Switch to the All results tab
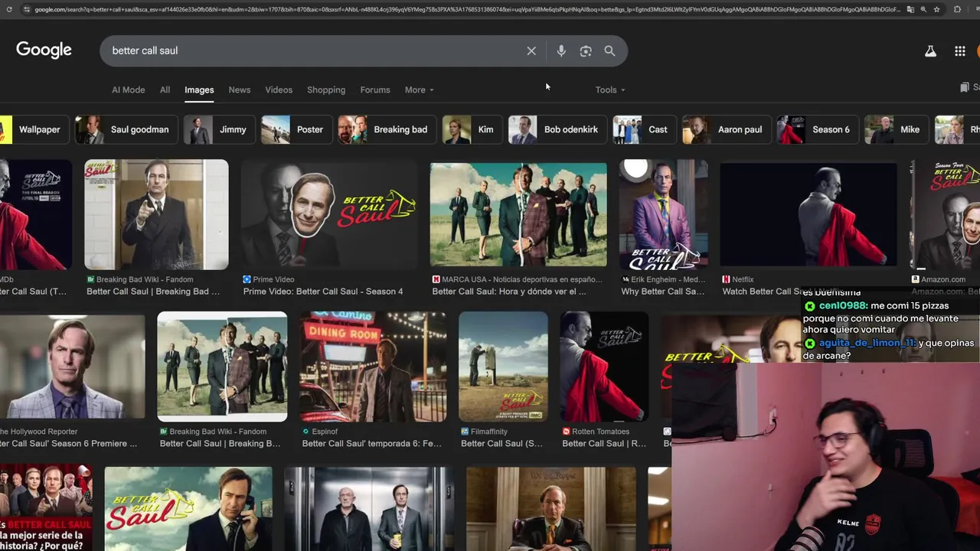 [165, 90]
